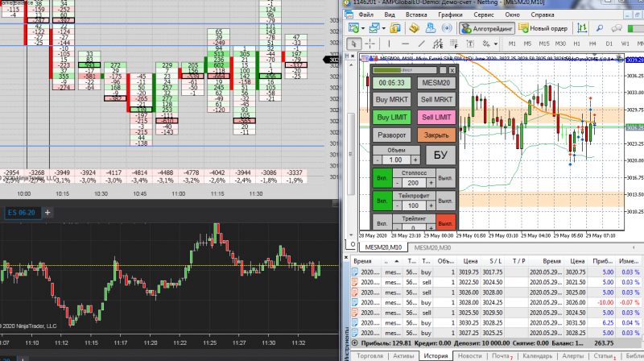The width and height of the screenshot is (644, 361).
Task: Open search magnifier icon in toolbar
Action: point(600,28)
